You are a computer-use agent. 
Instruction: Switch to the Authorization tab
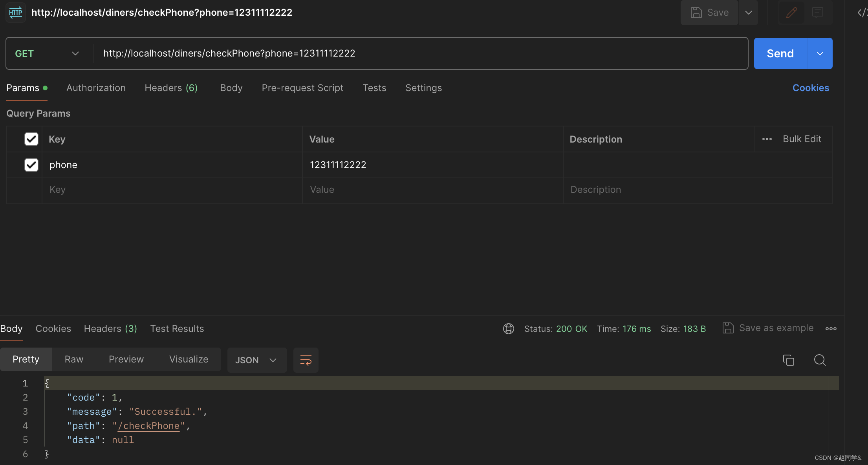click(x=96, y=88)
